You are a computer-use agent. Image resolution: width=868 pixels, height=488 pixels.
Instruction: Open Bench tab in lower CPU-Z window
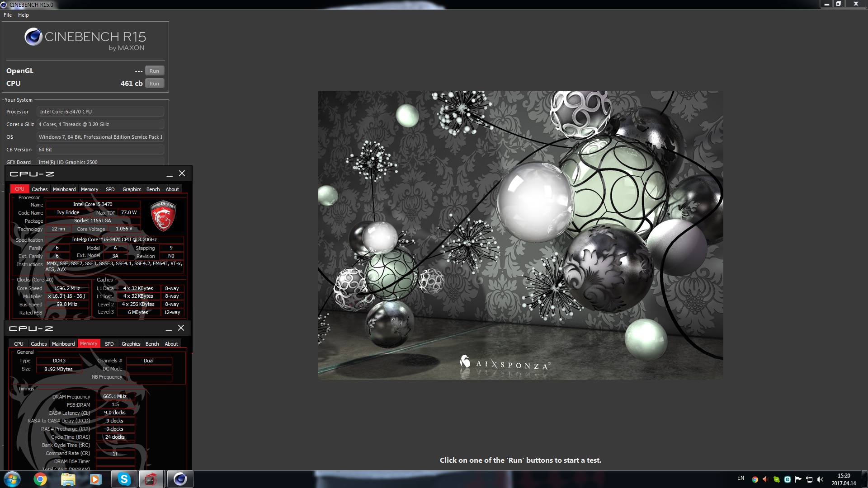click(152, 344)
